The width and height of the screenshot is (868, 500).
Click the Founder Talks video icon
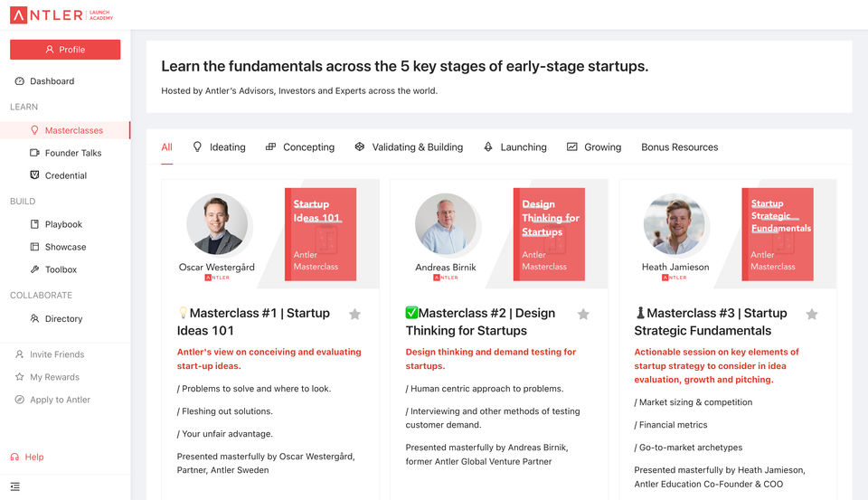[x=34, y=153]
